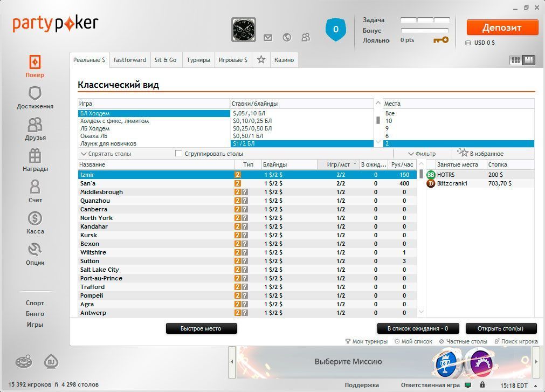Expand the Фильтр filter panel

pyautogui.click(x=422, y=154)
